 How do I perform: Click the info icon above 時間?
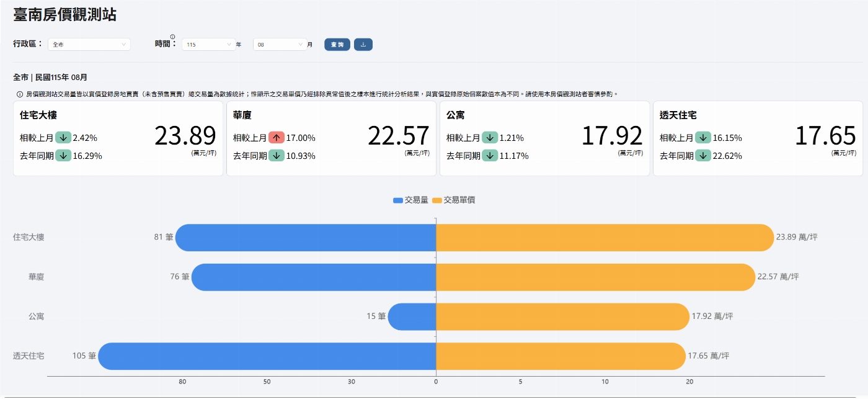(172, 37)
